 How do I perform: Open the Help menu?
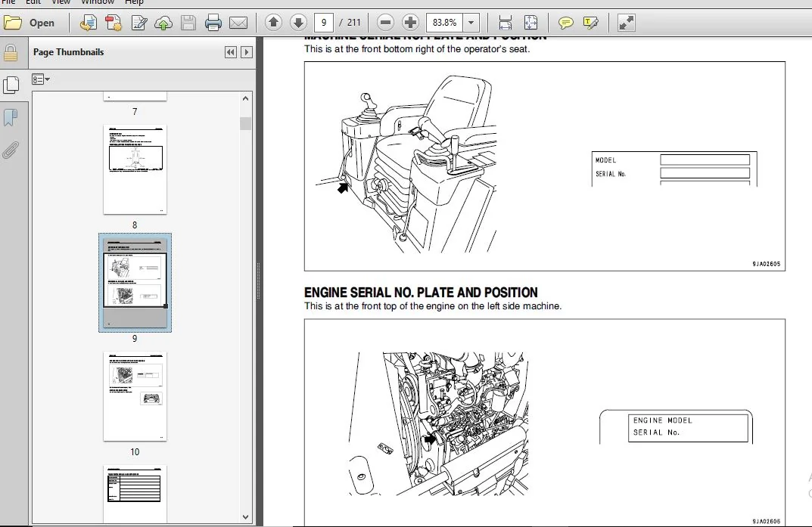pyautogui.click(x=134, y=2)
